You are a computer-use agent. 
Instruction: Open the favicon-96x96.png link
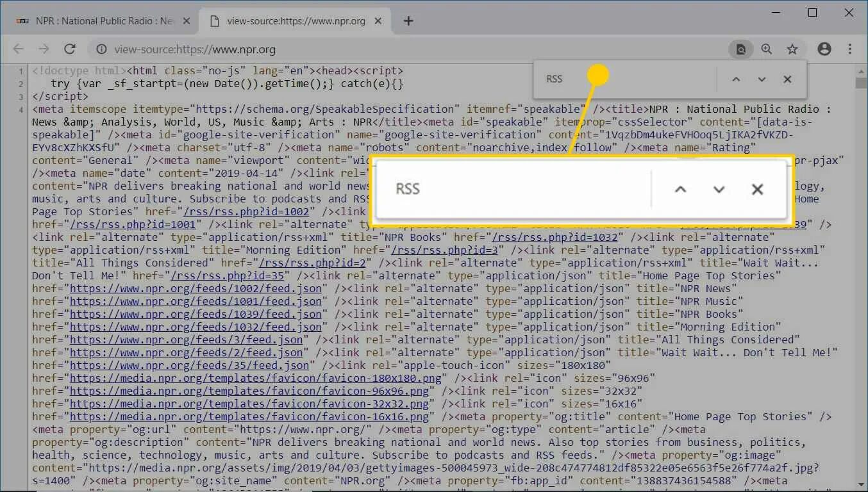(249, 391)
